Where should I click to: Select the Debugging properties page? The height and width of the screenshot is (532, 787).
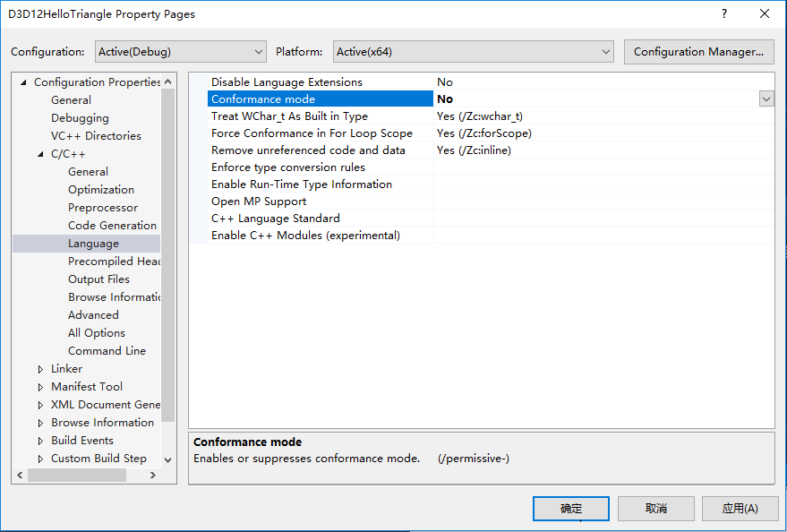(x=80, y=118)
